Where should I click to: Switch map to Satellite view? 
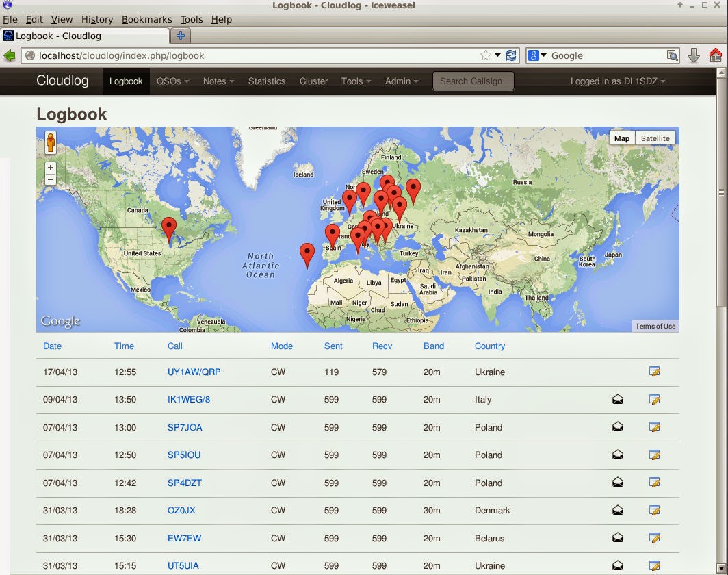click(x=655, y=138)
